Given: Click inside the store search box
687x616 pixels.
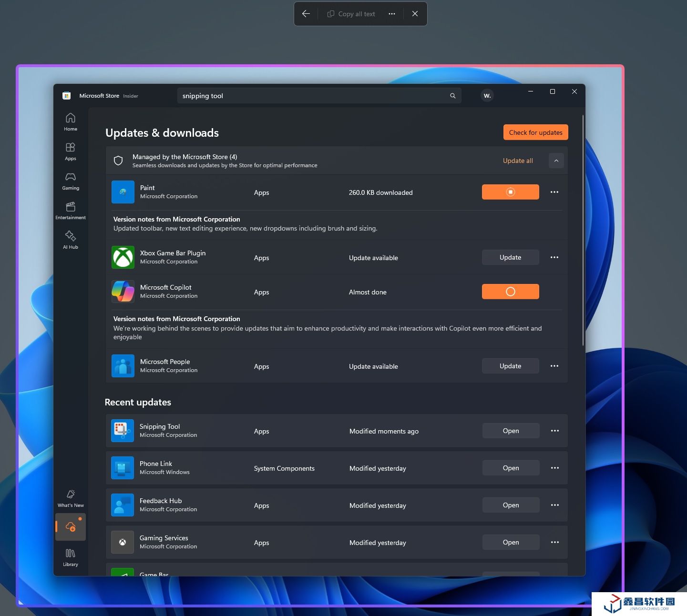Looking at the screenshot, I should tap(312, 96).
